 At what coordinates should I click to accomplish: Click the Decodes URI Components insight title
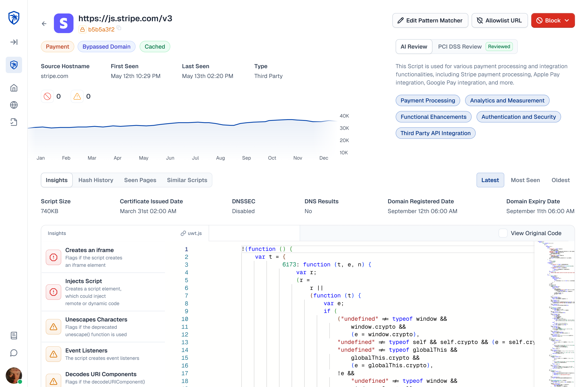[x=101, y=374]
